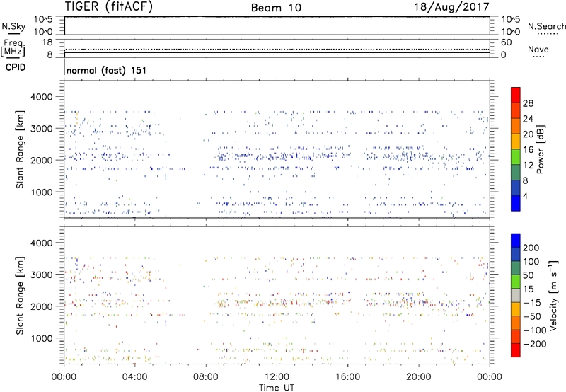
Task: Click "Slant Range [km]" label of power panel
Action: [20, 150]
